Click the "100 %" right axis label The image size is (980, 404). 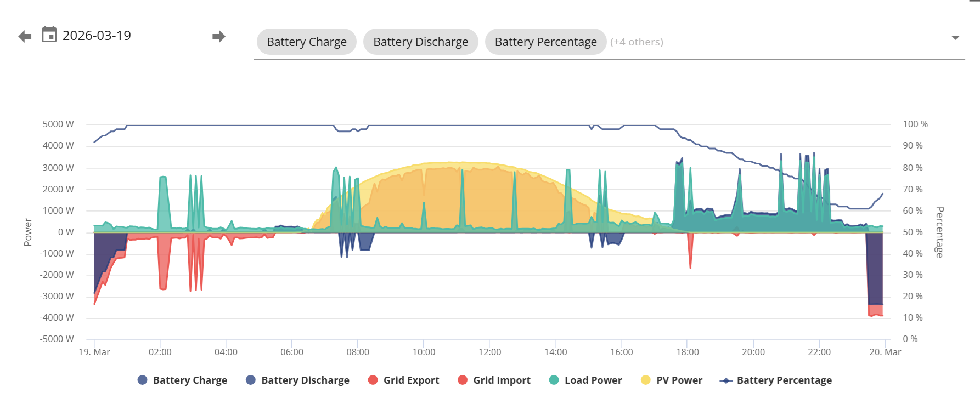(915, 124)
